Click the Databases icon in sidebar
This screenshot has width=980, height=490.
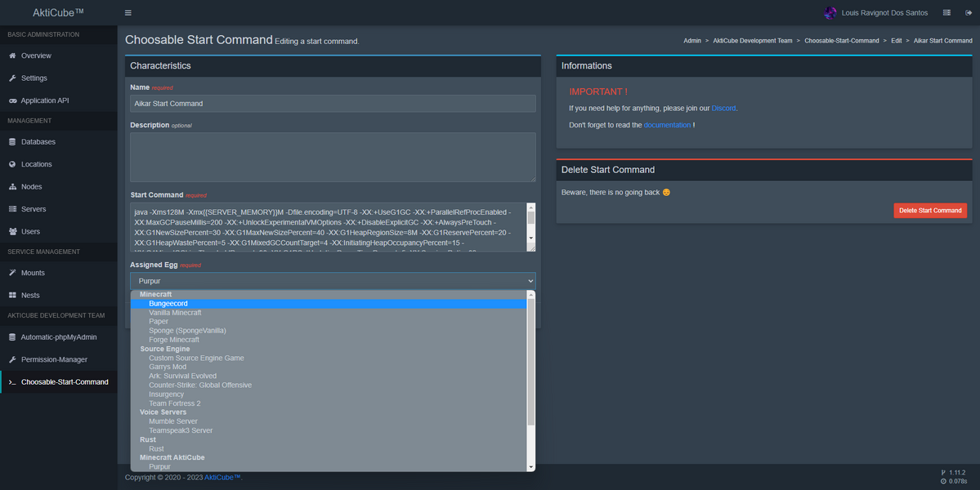tap(12, 142)
